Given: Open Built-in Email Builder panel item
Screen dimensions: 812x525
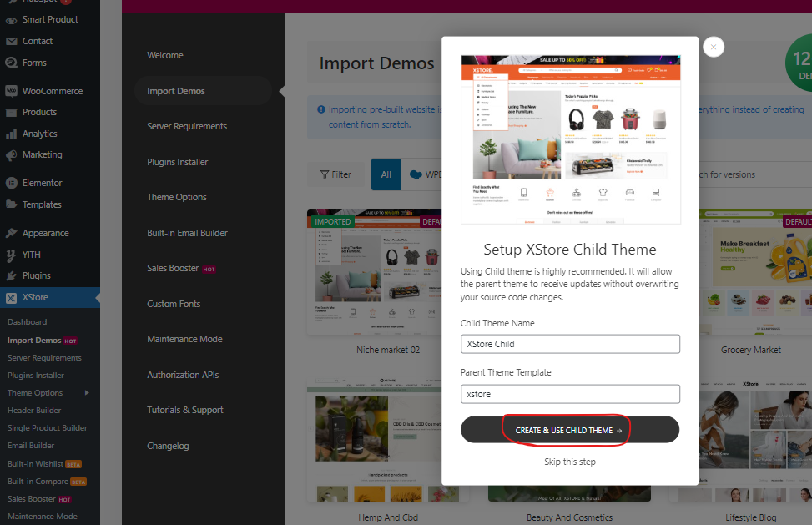Looking at the screenshot, I should click(188, 233).
